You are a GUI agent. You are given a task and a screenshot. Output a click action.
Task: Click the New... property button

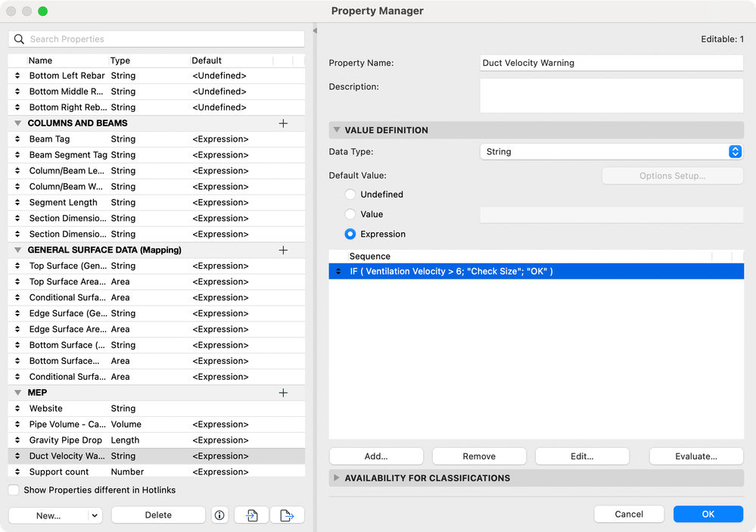48,515
